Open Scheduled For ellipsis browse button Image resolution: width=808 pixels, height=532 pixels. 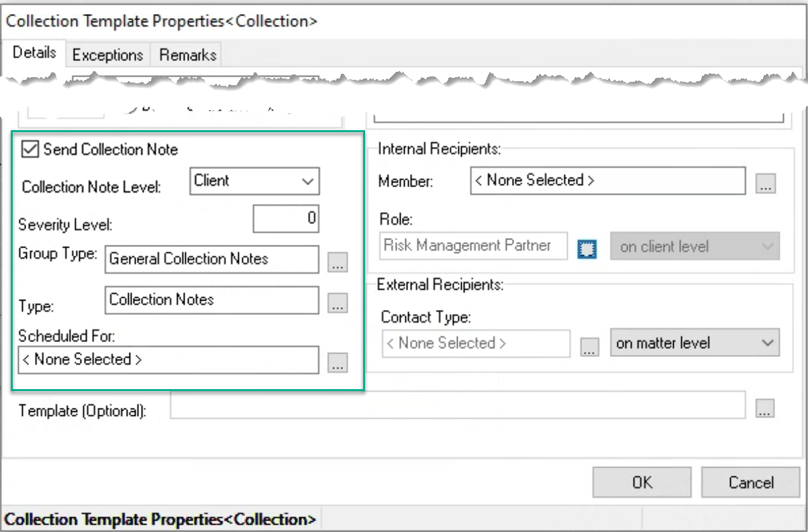338,363
